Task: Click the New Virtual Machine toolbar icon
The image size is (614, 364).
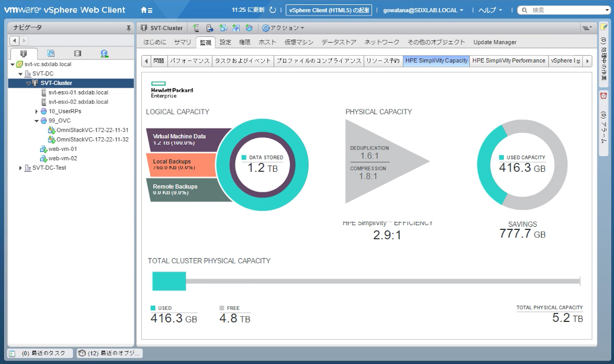Action: (x=223, y=28)
